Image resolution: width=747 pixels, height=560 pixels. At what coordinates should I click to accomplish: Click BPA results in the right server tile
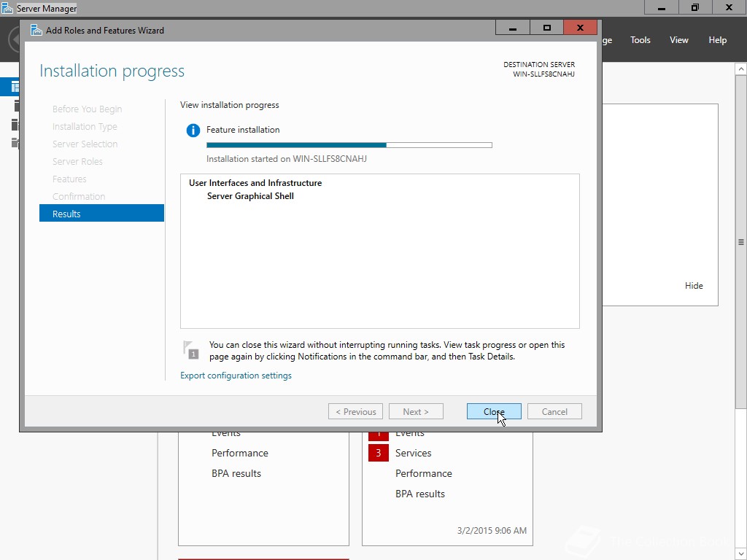(x=419, y=494)
